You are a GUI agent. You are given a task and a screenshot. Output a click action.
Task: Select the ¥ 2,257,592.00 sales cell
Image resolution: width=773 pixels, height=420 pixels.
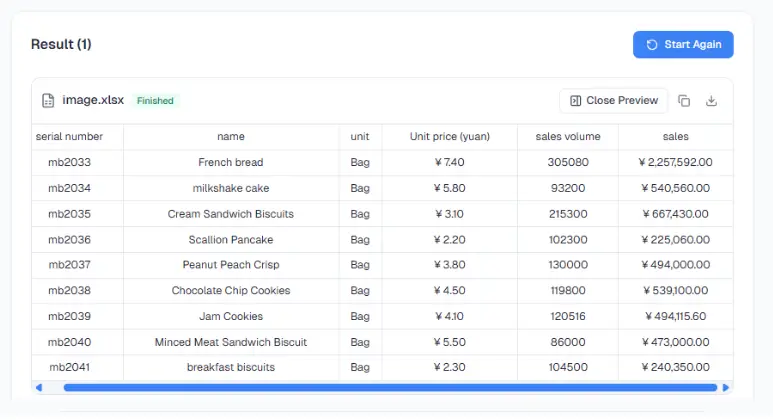point(674,162)
